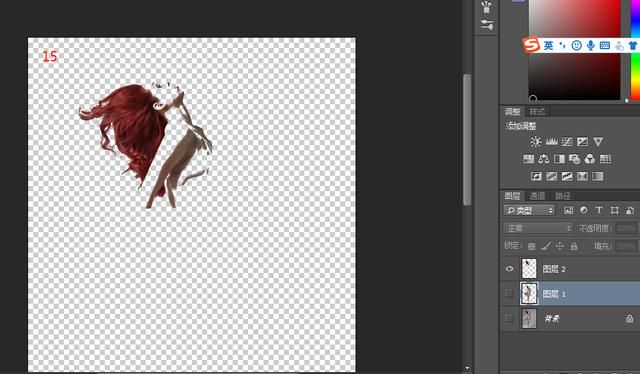Open the 类型 layer filter dropdown

coord(529,210)
